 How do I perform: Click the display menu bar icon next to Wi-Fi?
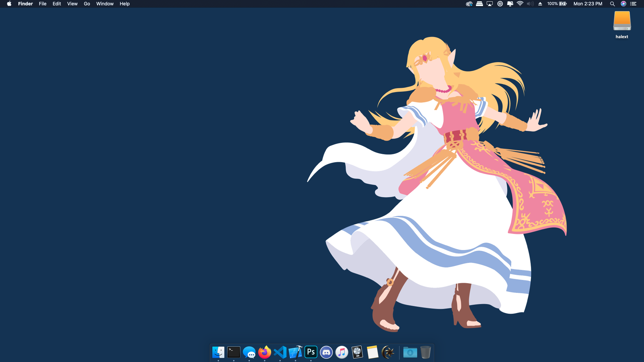[x=510, y=4]
